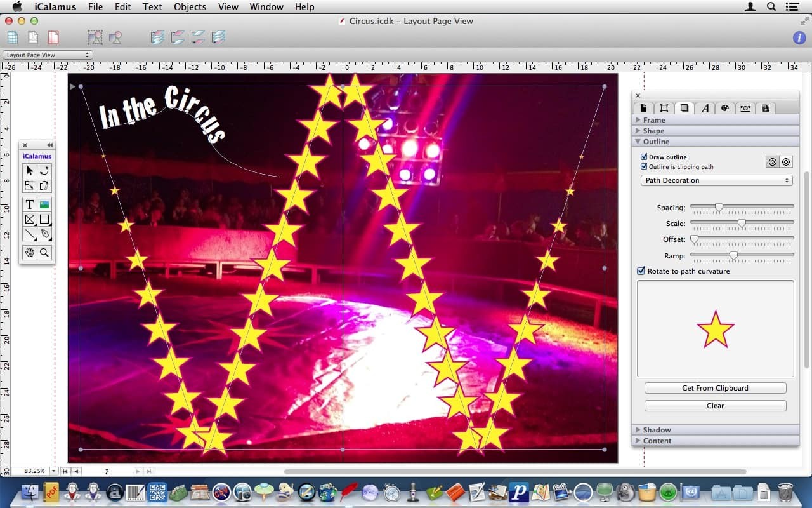This screenshot has width=812, height=508.
Task: Click the Spacing slider handle
Action: [719, 207]
